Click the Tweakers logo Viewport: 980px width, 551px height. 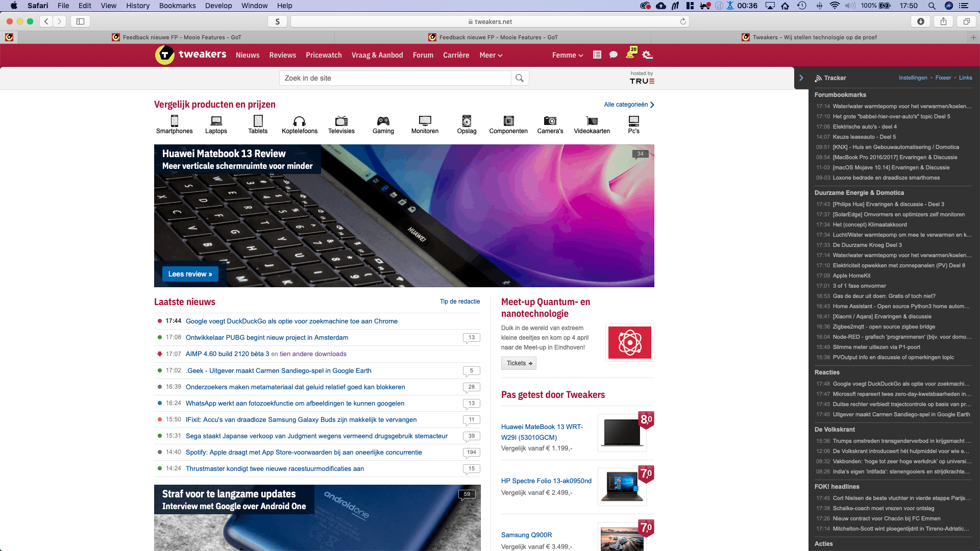191,55
